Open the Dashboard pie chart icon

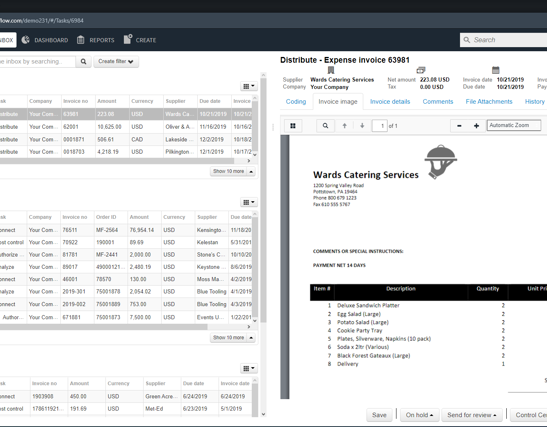coord(25,40)
